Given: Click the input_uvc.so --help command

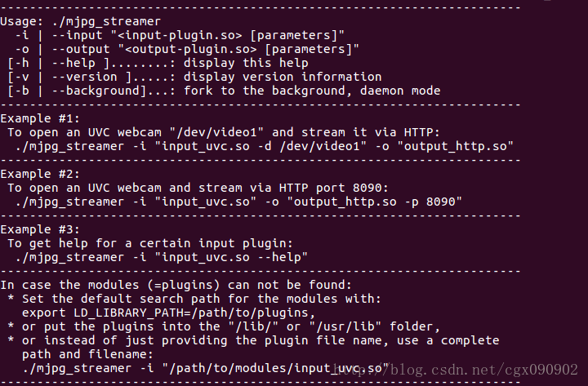Looking at the screenshot, I should tap(161, 257).
